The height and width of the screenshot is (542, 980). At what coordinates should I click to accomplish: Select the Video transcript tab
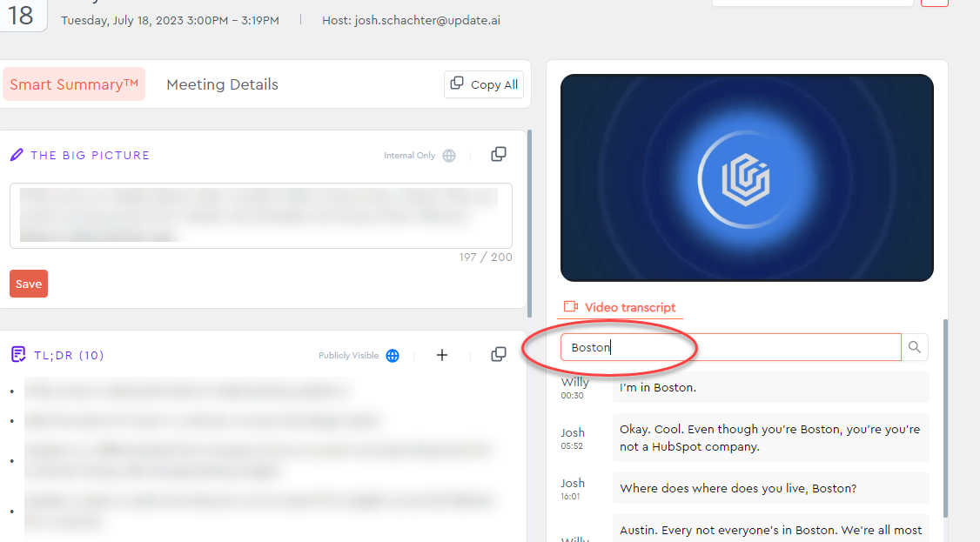620,307
